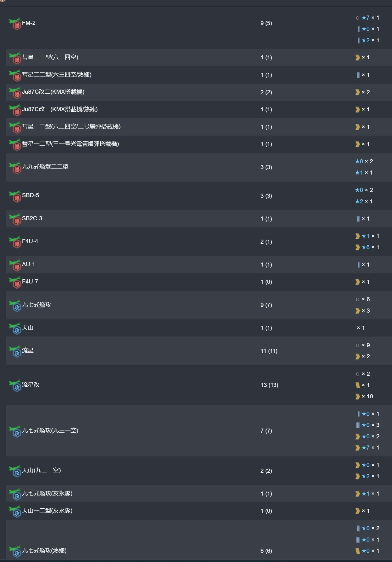Viewport: 392px width, 562px height.
Task: Click the torpedo bomber icon beside 天山(九三一空)
Action: 15,471
